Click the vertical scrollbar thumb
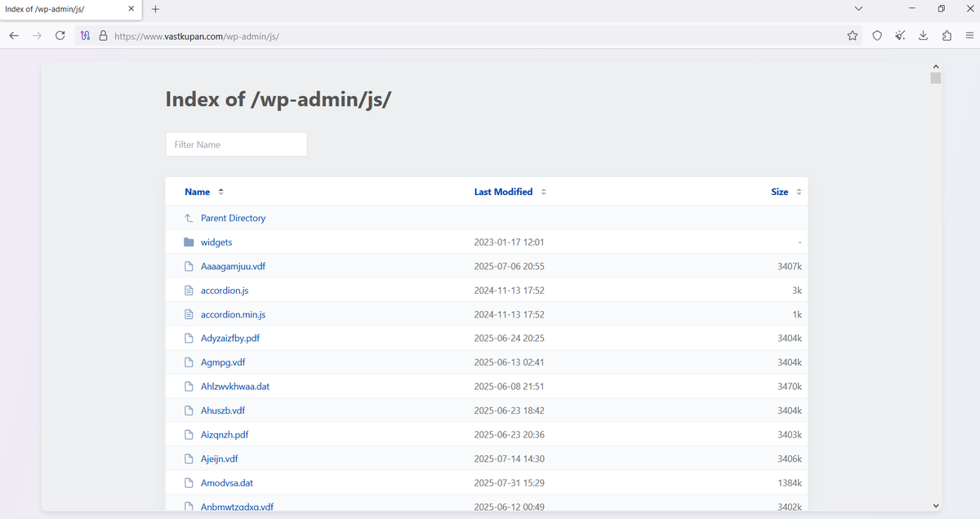The width and height of the screenshot is (980, 519). [x=936, y=78]
